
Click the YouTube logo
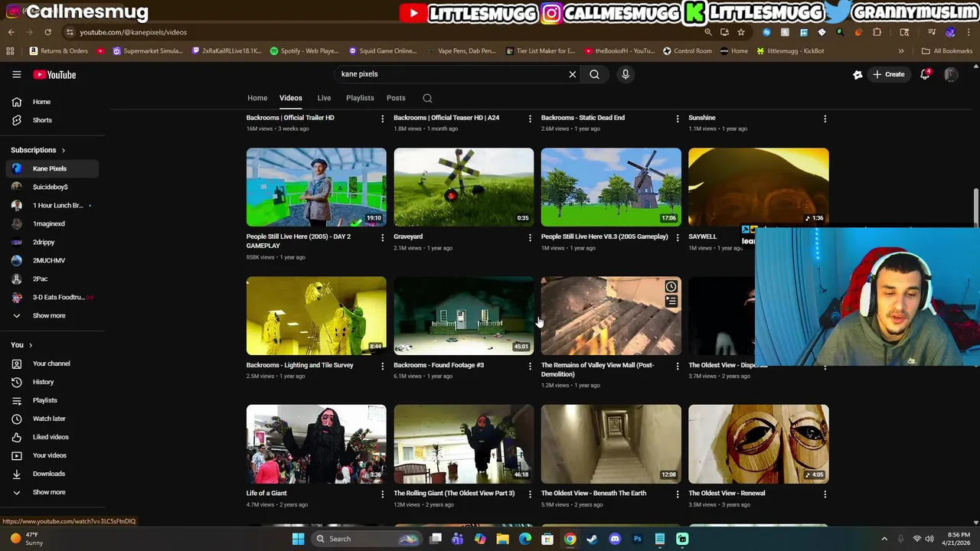tap(54, 74)
